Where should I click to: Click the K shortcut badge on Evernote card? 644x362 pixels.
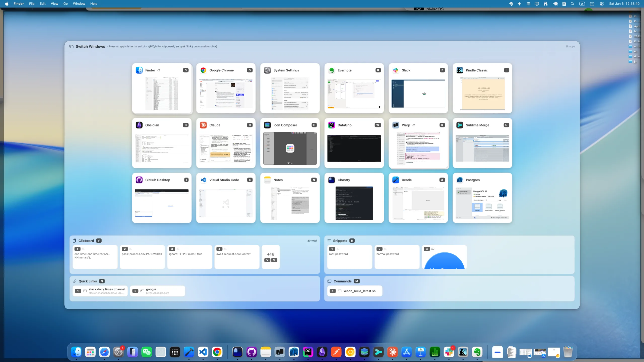pos(378,70)
